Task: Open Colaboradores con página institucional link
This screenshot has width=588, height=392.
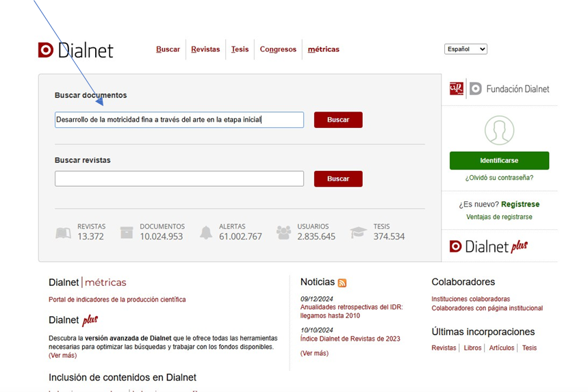Action: (487, 308)
